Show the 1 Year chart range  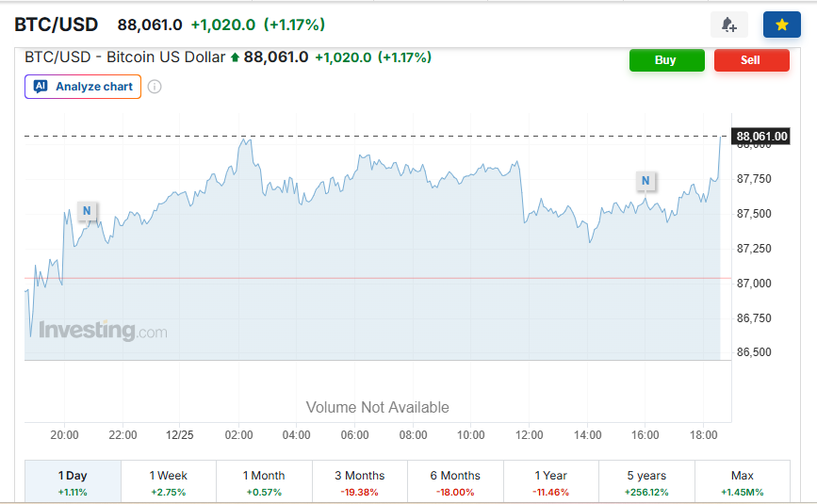550,482
